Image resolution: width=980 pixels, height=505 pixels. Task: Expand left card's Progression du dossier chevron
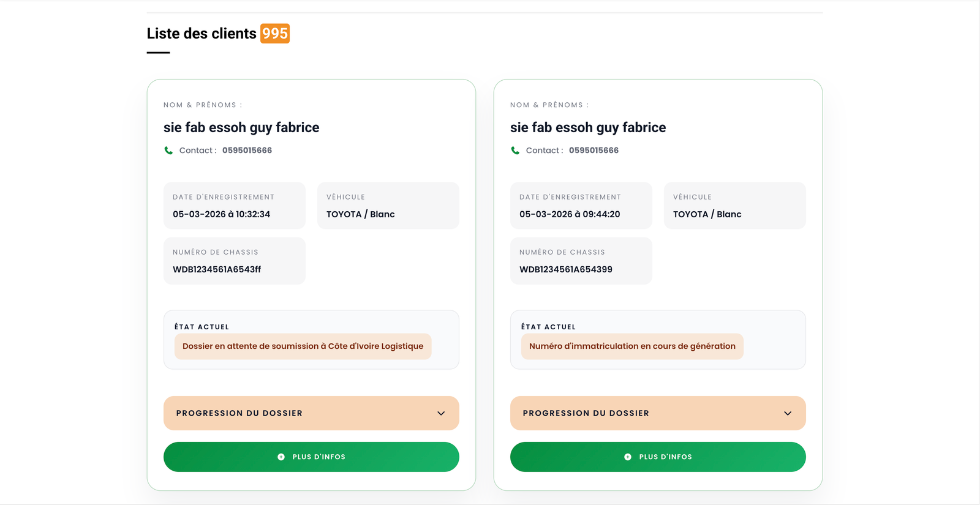coord(441,413)
